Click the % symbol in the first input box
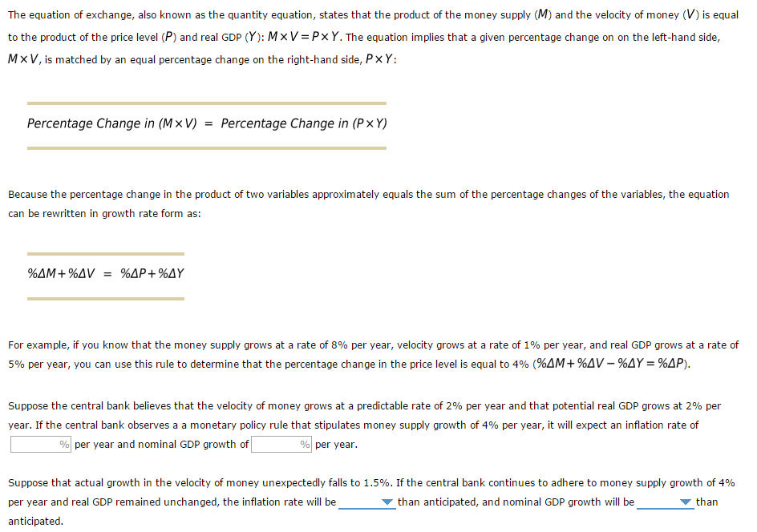Image resolution: width=757 pixels, height=532 pixels. pyautogui.click(x=63, y=443)
